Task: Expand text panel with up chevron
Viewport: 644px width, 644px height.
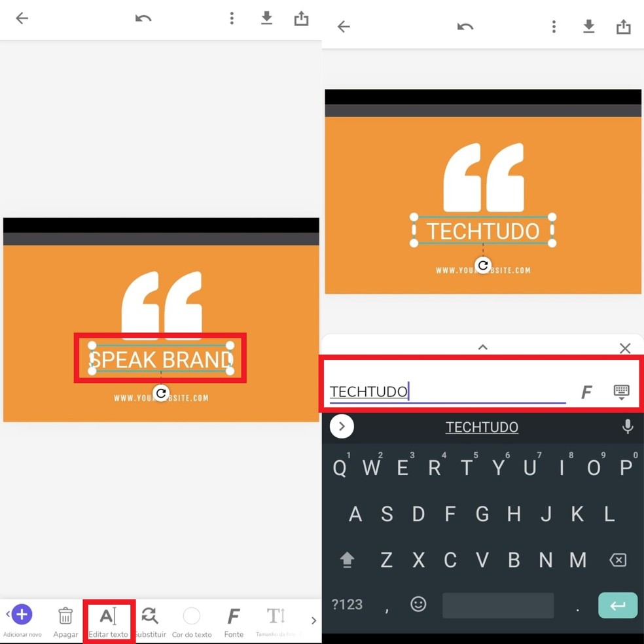Action: click(483, 347)
